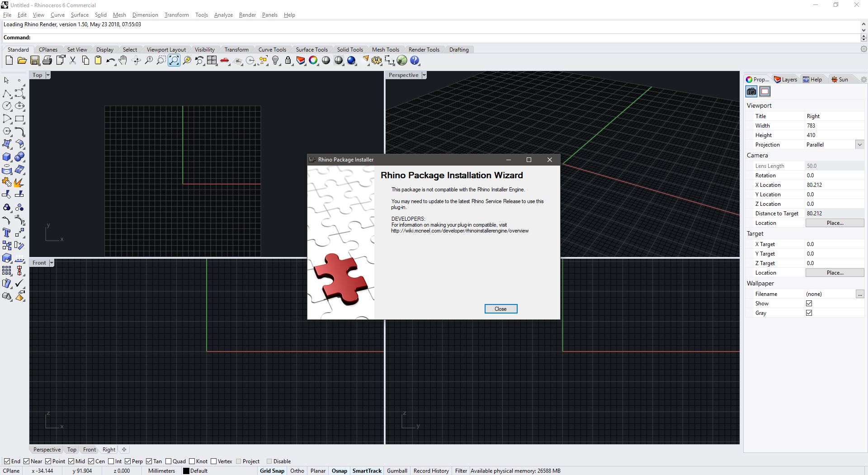Open Help with the question mark icon

coord(415,61)
